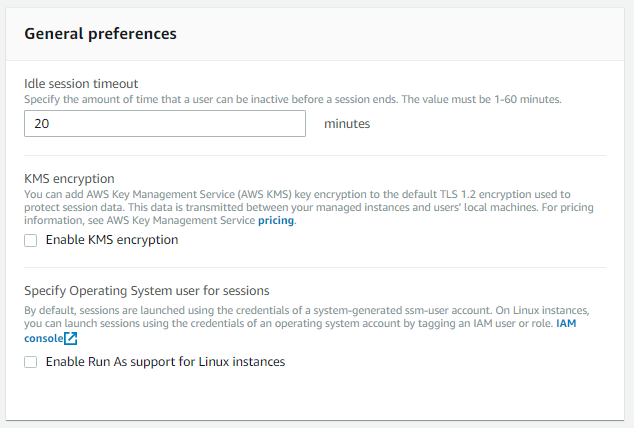
Task: Select the General preferences heading
Action: (100, 34)
